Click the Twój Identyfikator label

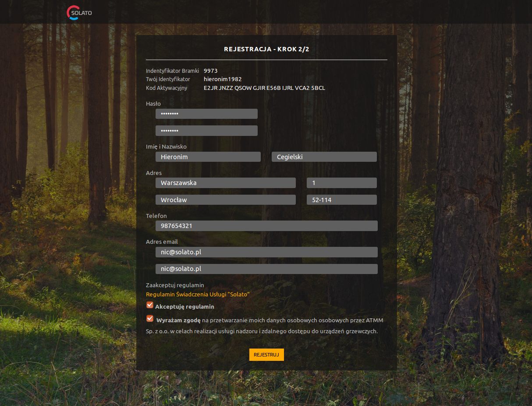point(168,79)
